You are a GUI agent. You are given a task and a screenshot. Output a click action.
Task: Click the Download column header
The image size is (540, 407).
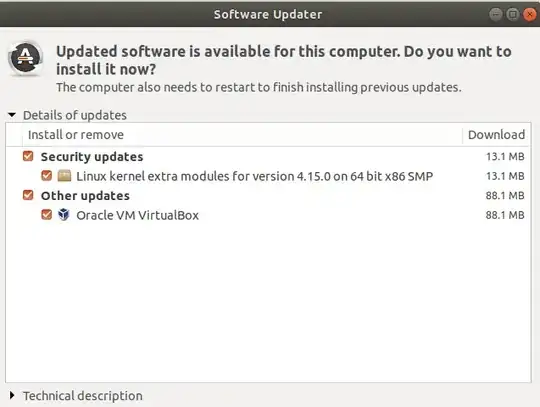coord(496,135)
